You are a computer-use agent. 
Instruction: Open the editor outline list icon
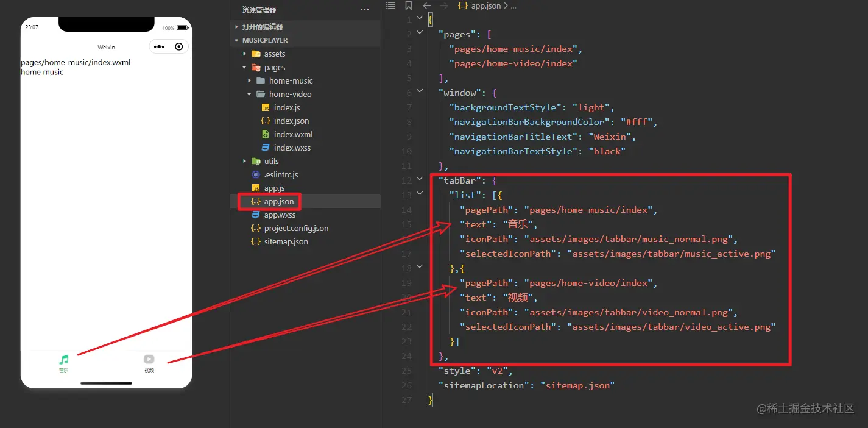[390, 6]
